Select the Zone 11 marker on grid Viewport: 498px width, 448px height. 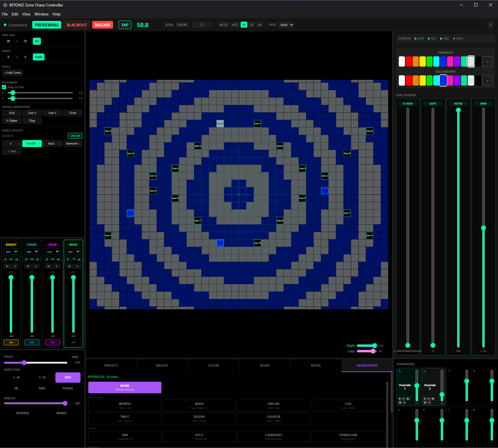coord(347,213)
